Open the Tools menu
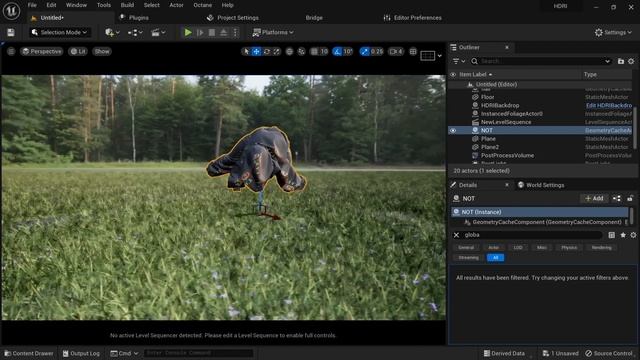The image size is (640, 360). tap(104, 5)
